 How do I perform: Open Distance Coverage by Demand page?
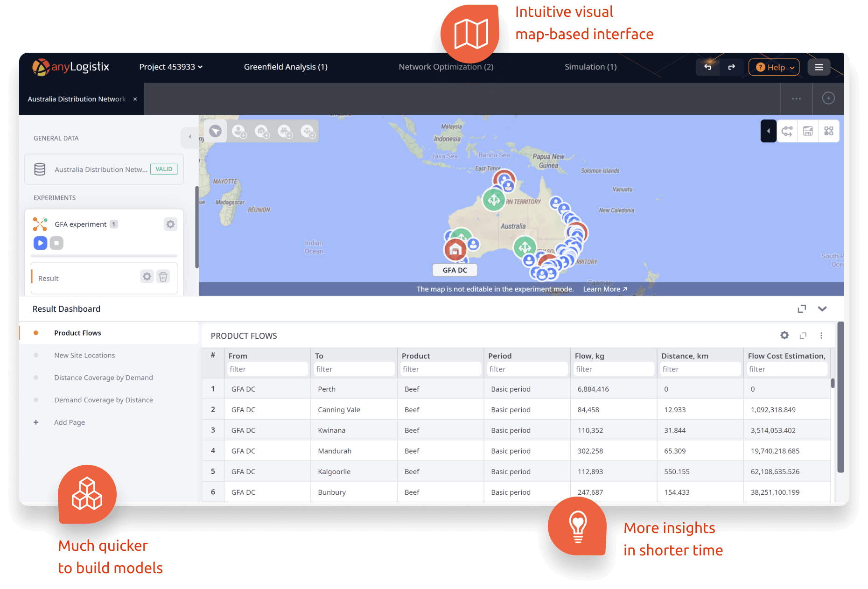click(x=104, y=378)
